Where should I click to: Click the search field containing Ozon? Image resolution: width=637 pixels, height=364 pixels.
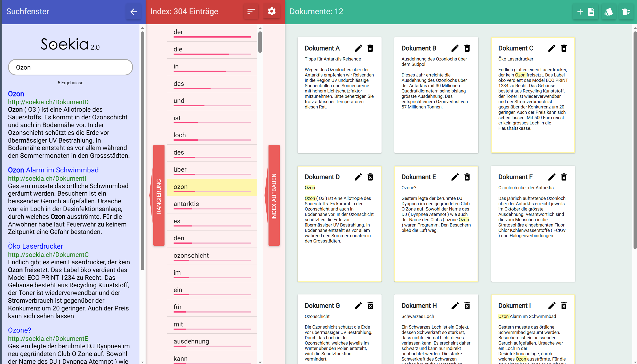point(70,67)
